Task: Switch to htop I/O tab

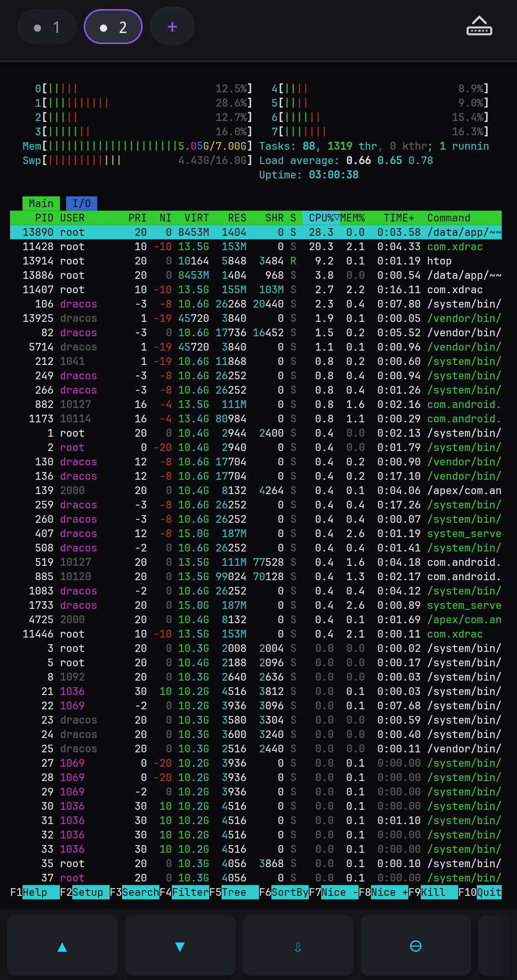Action: [x=81, y=203]
